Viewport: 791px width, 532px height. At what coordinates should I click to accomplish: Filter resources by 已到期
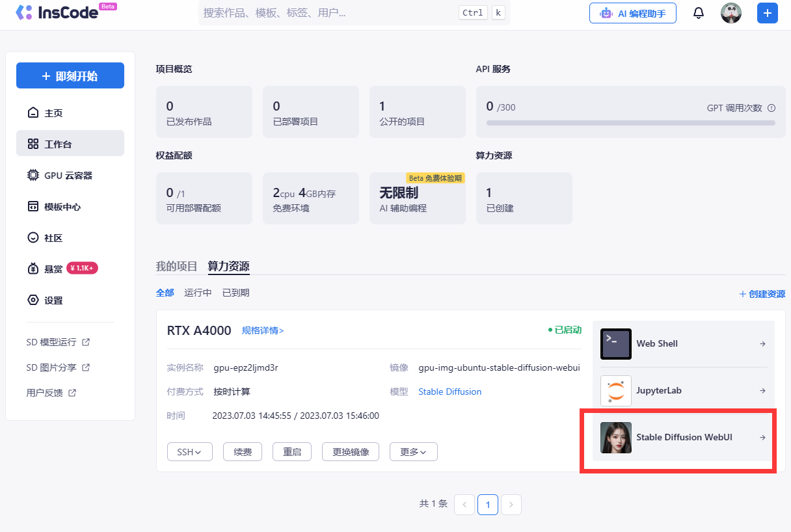(x=235, y=293)
